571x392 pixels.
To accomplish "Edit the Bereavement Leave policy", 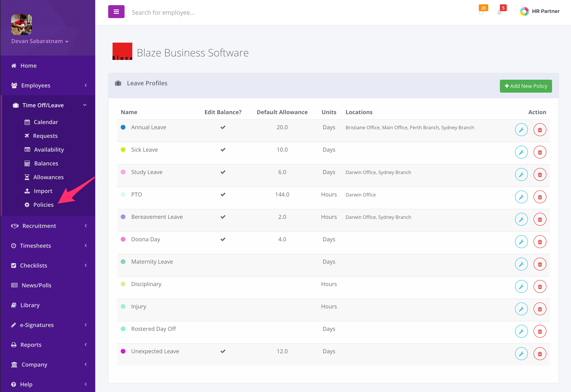I will (x=521, y=219).
